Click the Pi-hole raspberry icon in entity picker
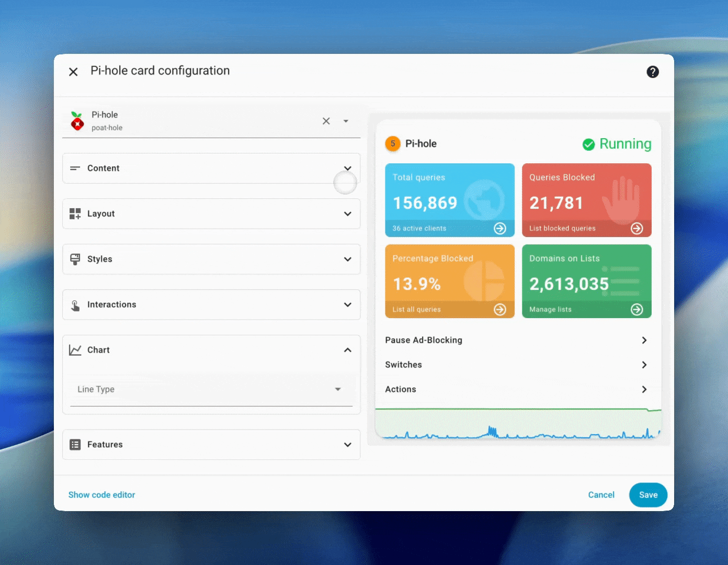The image size is (728, 565). (x=77, y=121)
